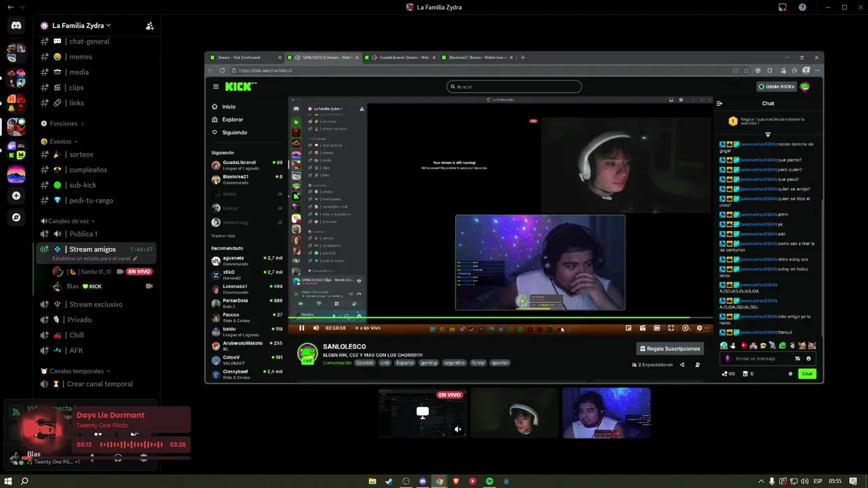Screen dimensions: 868x488
Task: Click Blas's camera icon in Stream amigos
Action: (x=149, y=286)
